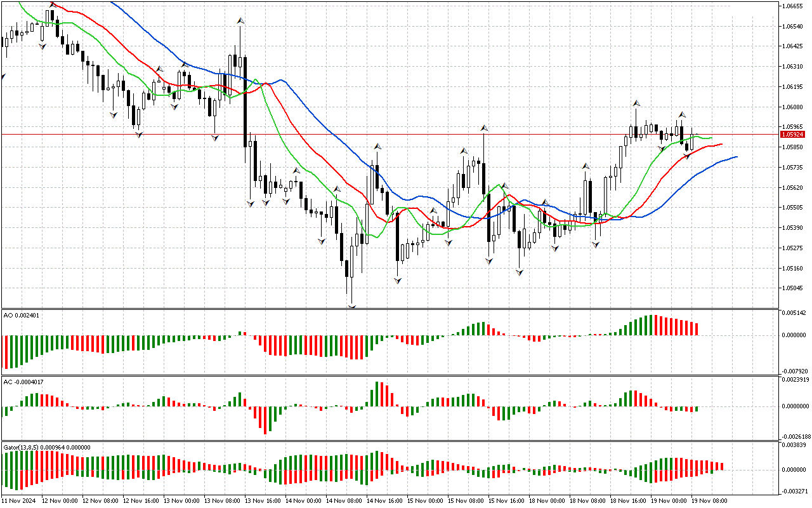Click price level 1.06655 on the axis

click(794, 6)
